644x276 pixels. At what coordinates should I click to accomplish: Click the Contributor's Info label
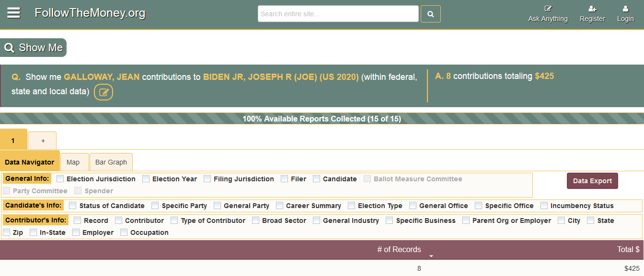pos(35,220)
